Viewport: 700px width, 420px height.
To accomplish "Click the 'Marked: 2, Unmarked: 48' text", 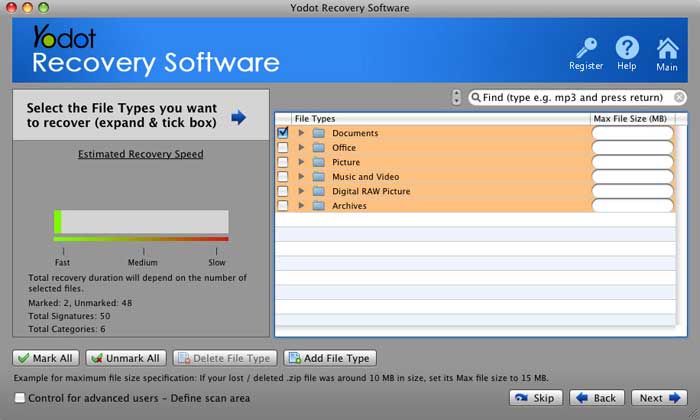I will [x=80, y=303].
